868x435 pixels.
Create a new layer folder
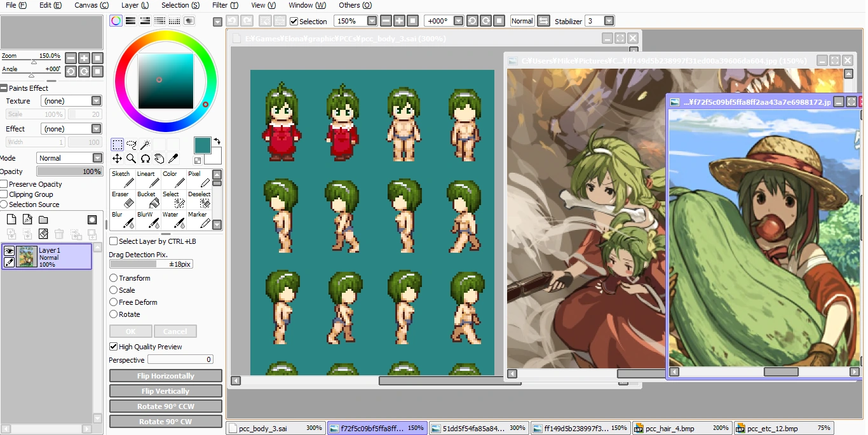[43, 220]
